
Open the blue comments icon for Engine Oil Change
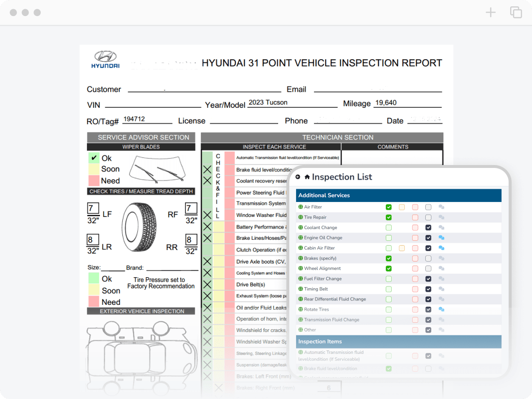pyautogui.click(x=441, y=238)
